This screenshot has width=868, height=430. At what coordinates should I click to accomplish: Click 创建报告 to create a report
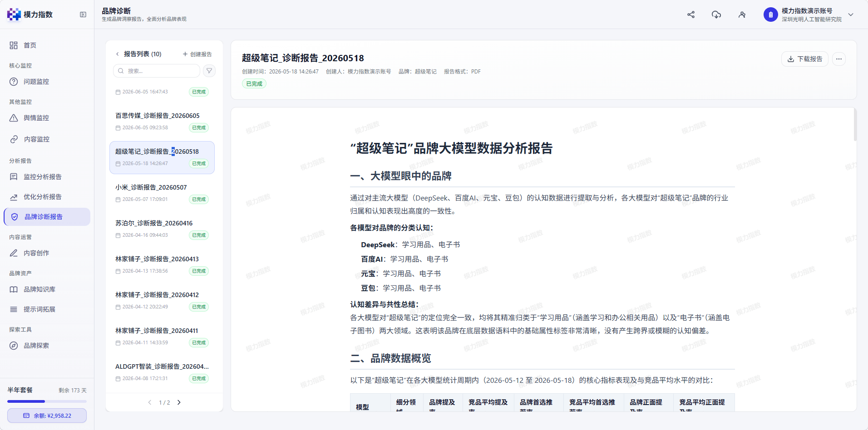[x=197, y=54]
